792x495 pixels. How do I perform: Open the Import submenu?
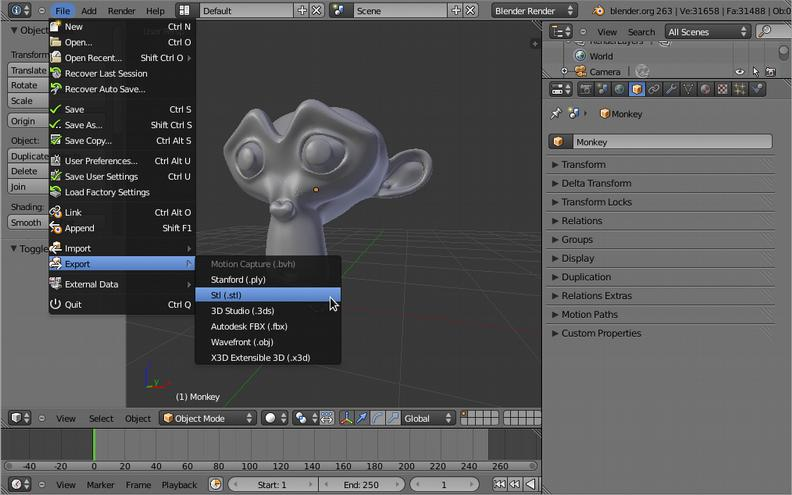(x=122, y=248)
